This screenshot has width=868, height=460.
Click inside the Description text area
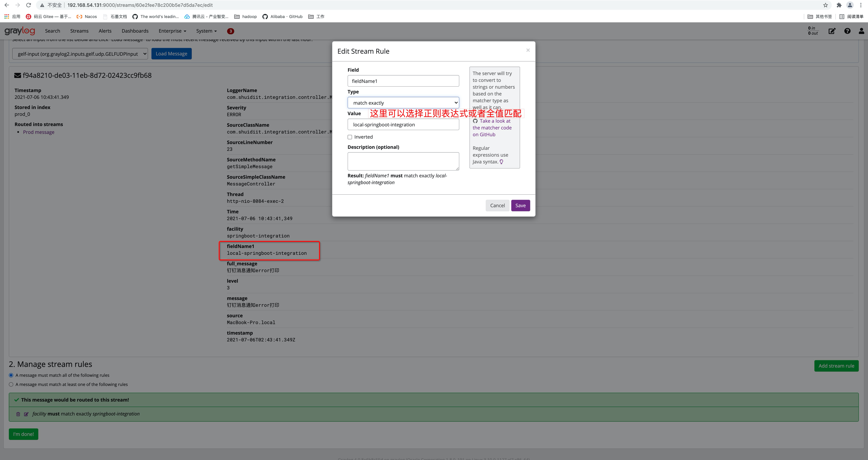coord(403,161)
